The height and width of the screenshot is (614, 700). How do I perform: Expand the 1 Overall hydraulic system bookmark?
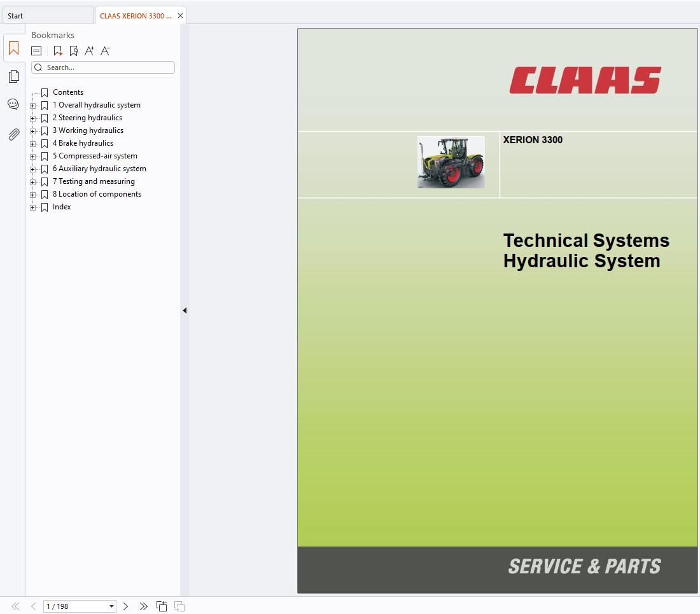tap(33, 106)
